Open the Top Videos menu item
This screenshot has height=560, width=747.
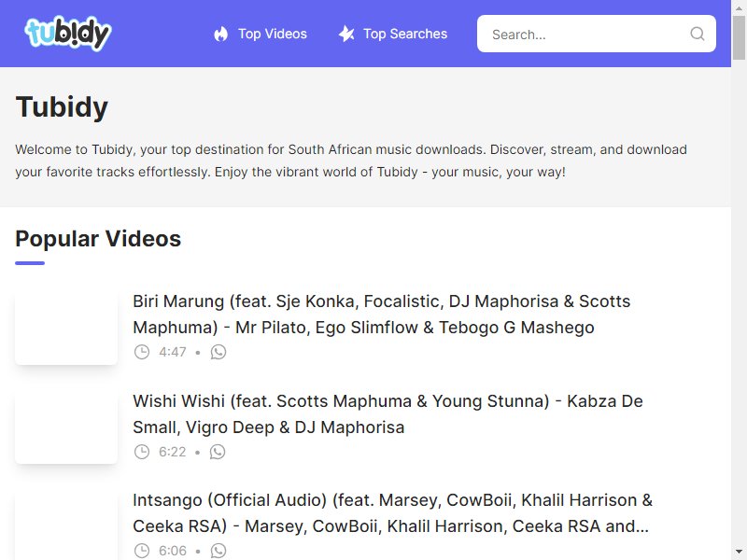pos(261,34)
